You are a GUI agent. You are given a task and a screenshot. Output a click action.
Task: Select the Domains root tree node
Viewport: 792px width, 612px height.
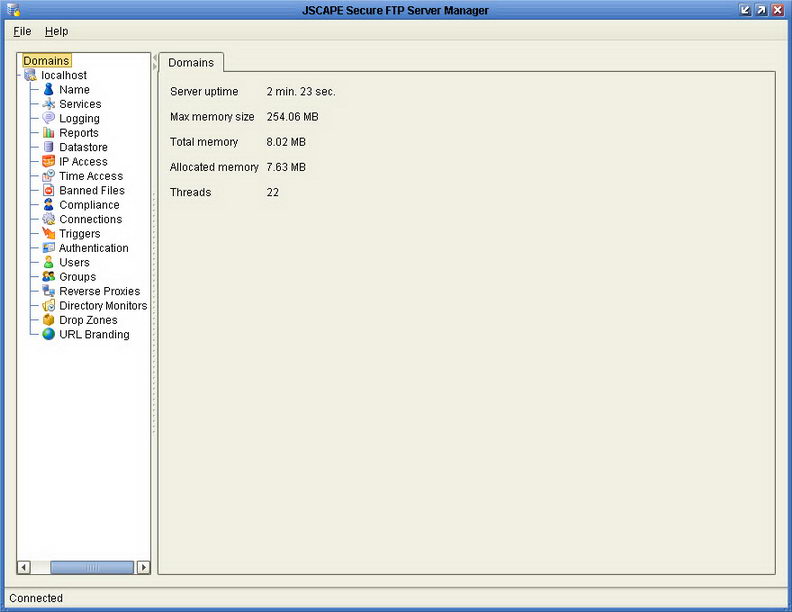[x=47, y=61]
